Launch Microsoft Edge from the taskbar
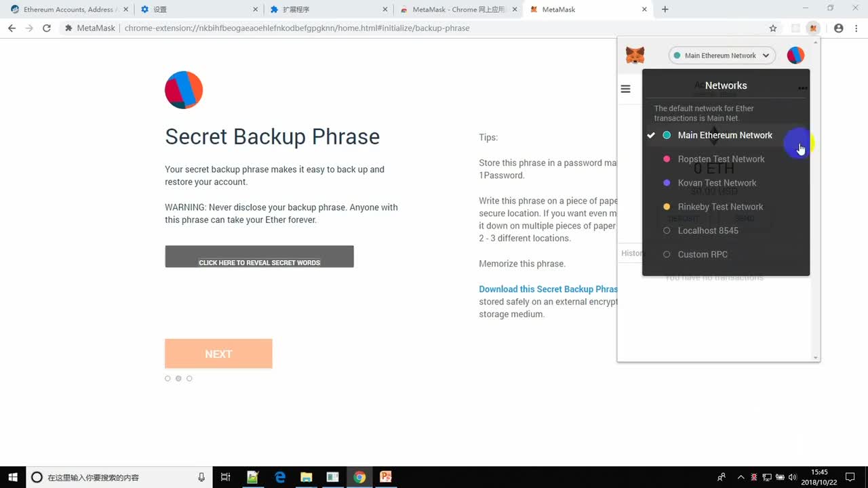868x488 pixels. coord(280,477)
